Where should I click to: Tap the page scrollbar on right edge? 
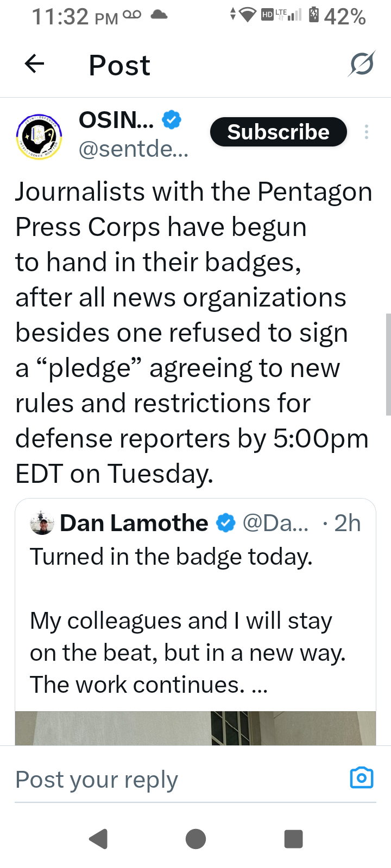coord(388,364)
